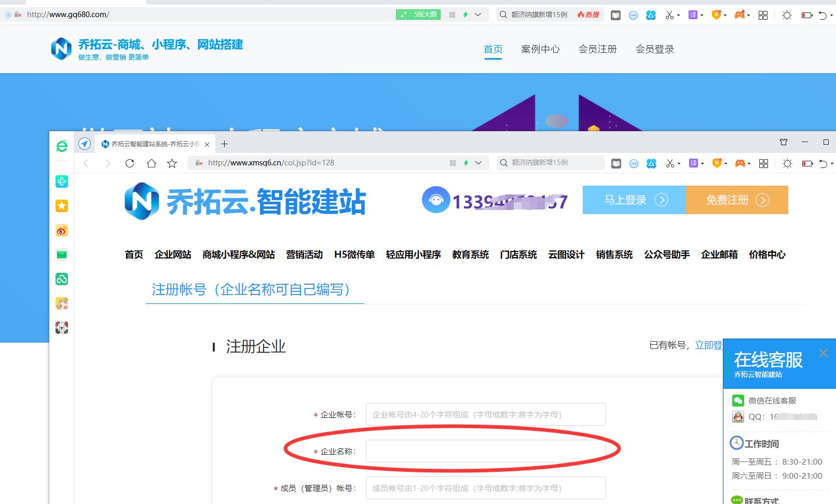The image size is (836, 504).
Task: Click the 立即登录 link
Action: pyautogui.click(x=708, y=345)
